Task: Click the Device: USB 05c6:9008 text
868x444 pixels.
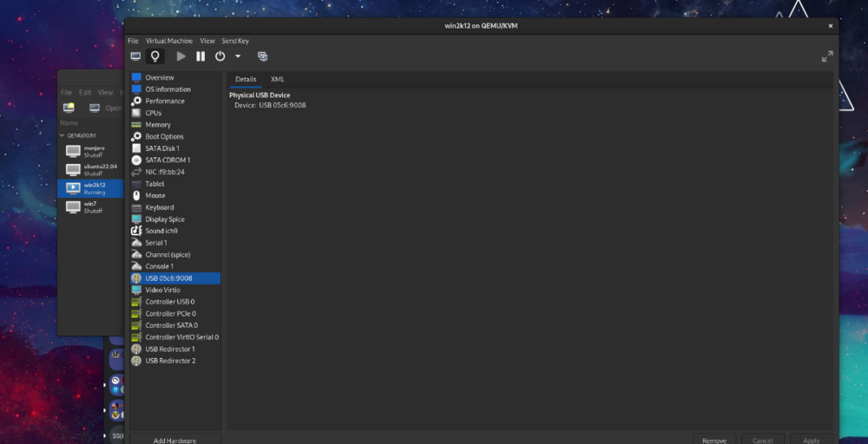Action: (x=270, y=105)
